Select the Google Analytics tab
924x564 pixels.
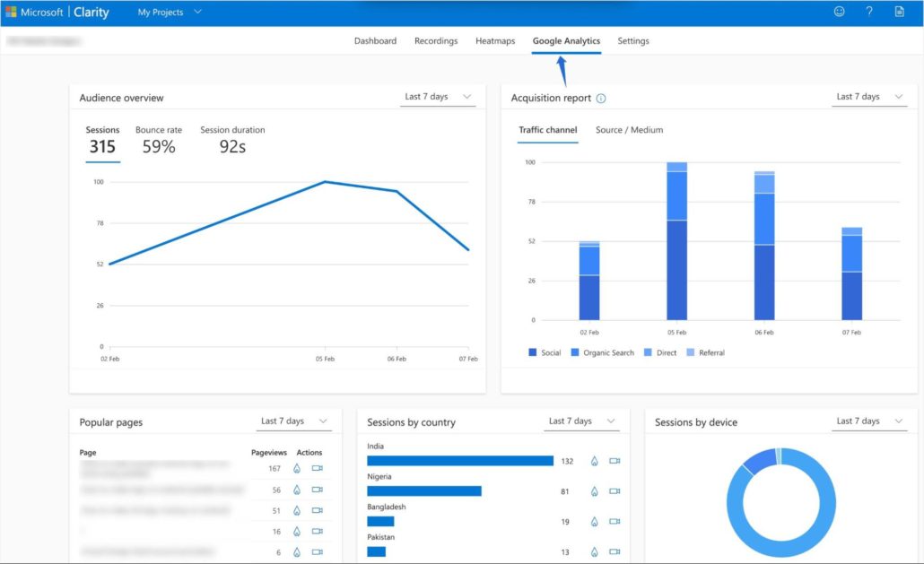point(566,40)
